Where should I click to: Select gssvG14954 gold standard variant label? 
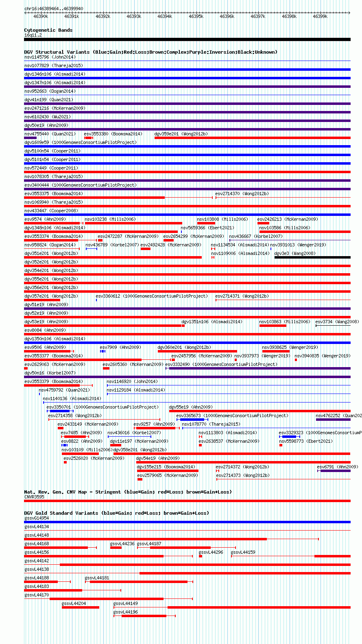(37, 518)
